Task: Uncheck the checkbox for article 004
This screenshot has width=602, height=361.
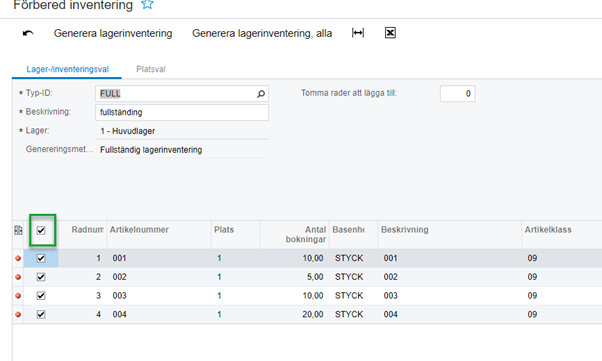Action: click(x=41, y=315)
